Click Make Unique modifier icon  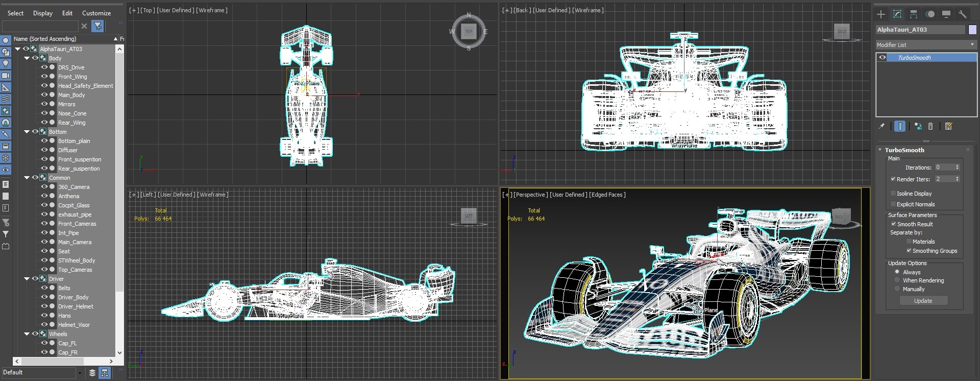918,126
